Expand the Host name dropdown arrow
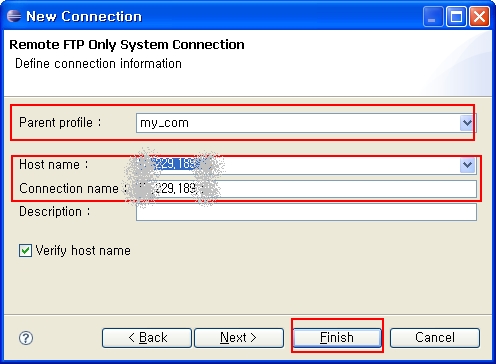The image size is (496, 364). [x=467, y=165]
